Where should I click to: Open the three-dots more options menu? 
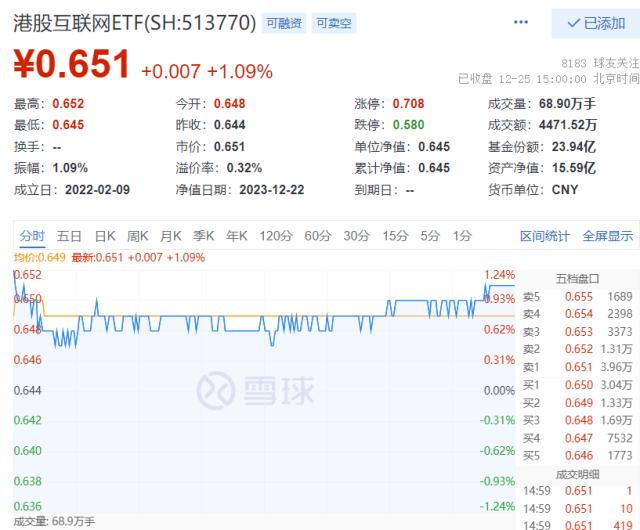click(521, 22)
